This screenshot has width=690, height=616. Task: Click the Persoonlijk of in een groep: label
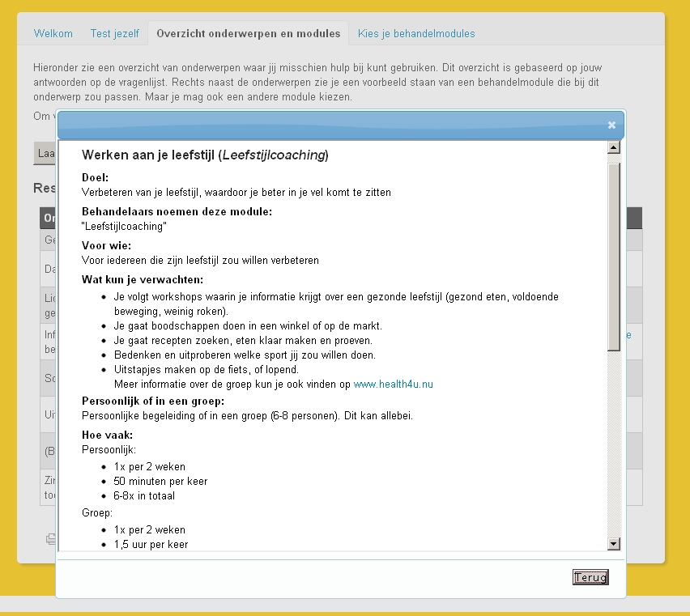click(153, 401)
